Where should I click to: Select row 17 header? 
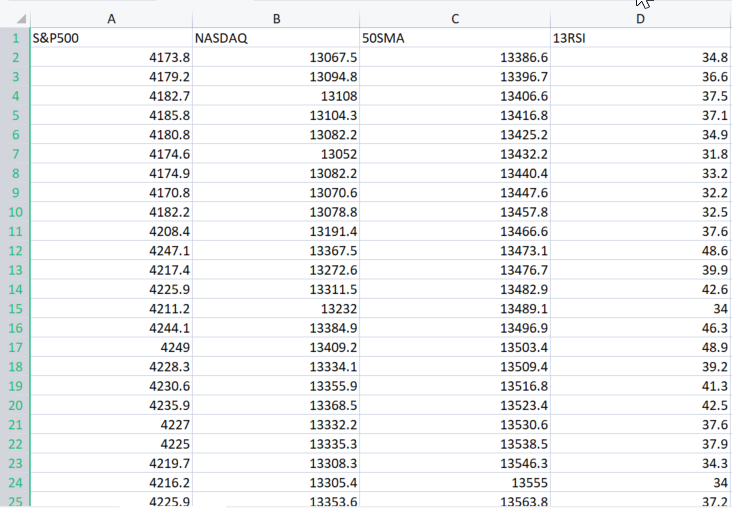15,347
